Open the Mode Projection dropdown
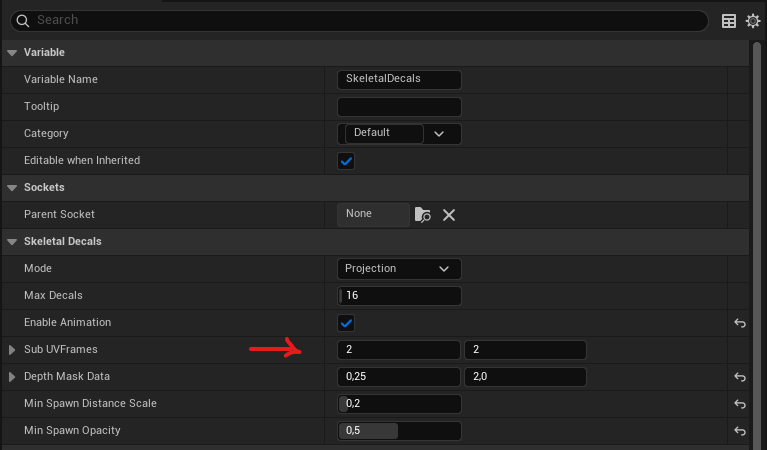Viewport: 767px width, 450px height. tap(399, 269)
